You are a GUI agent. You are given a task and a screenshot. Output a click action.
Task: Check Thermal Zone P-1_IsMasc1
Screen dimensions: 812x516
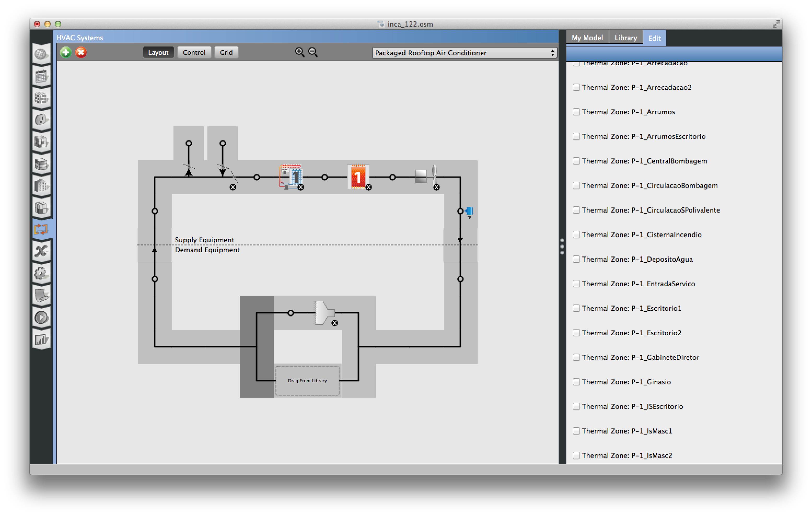click(x=576, y=431)
